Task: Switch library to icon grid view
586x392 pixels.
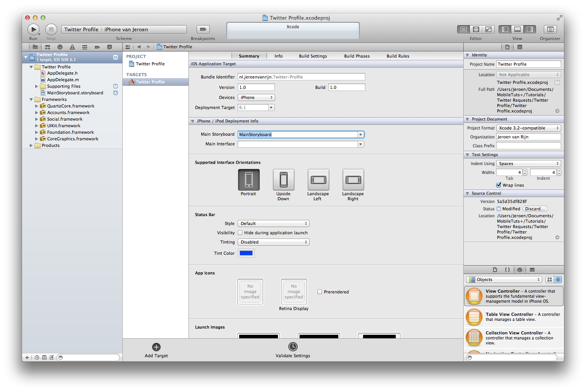Action: click(550, 280)
